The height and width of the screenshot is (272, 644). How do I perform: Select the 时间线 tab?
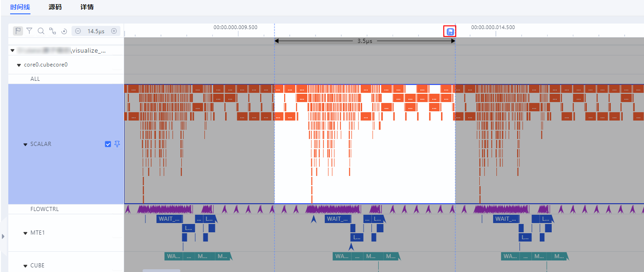20,7
